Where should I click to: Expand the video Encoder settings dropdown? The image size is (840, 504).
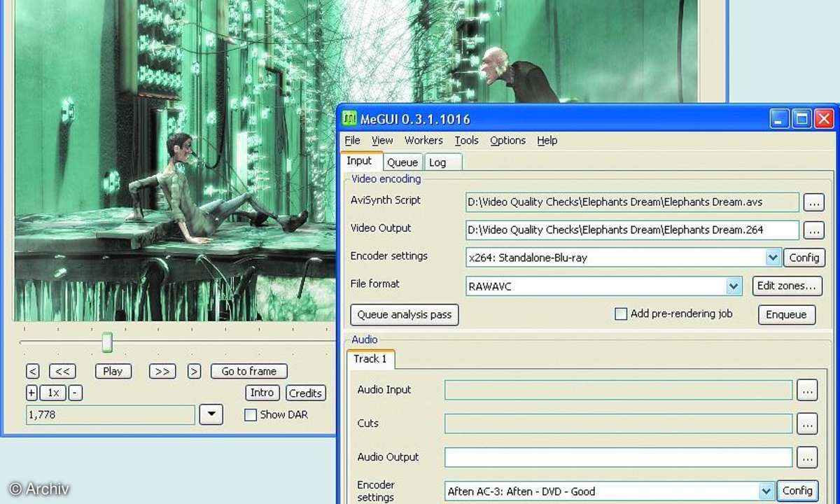[773, 258]
